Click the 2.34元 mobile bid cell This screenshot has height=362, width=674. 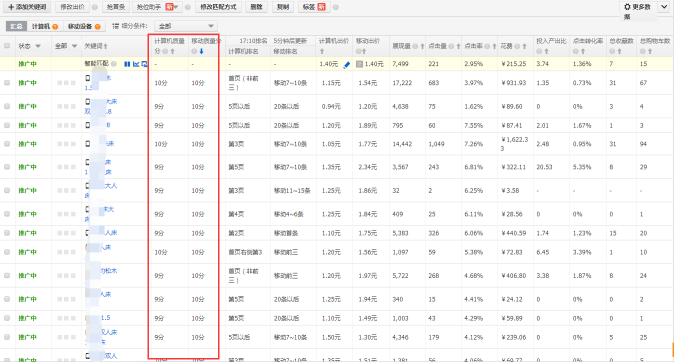(368, 167)
